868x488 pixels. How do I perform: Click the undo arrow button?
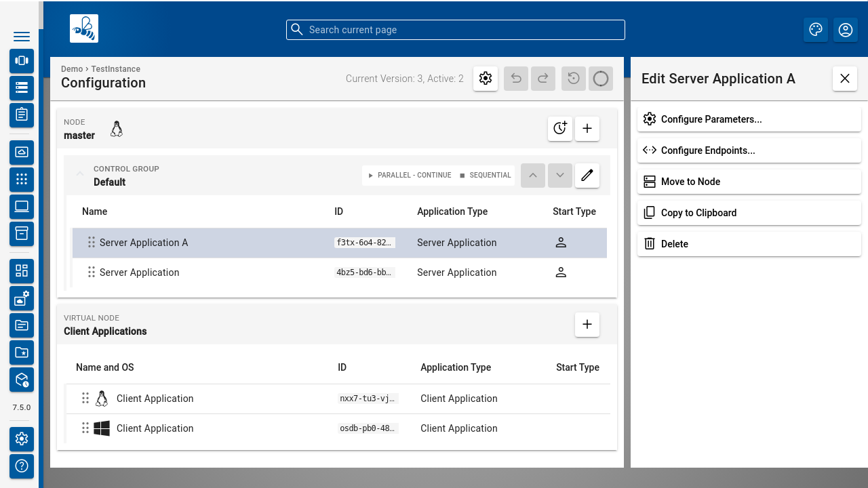point(516,79)
